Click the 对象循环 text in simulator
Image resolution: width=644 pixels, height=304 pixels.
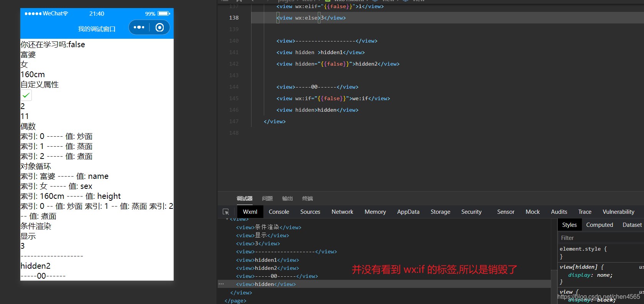pos(36,166)
